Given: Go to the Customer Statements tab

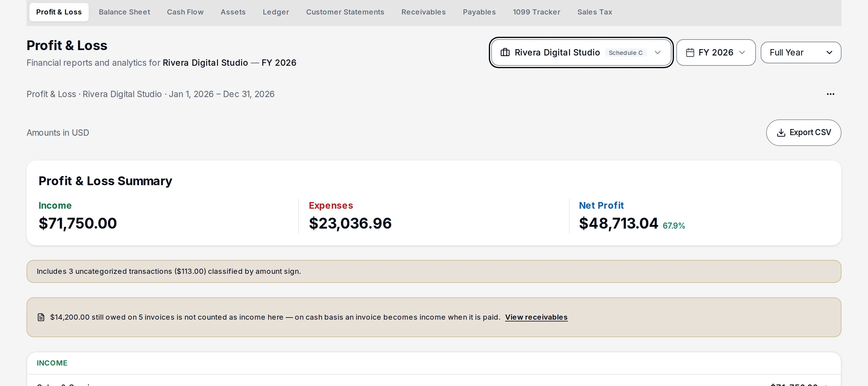Looking at the screenshot, I should click(345, 12).
